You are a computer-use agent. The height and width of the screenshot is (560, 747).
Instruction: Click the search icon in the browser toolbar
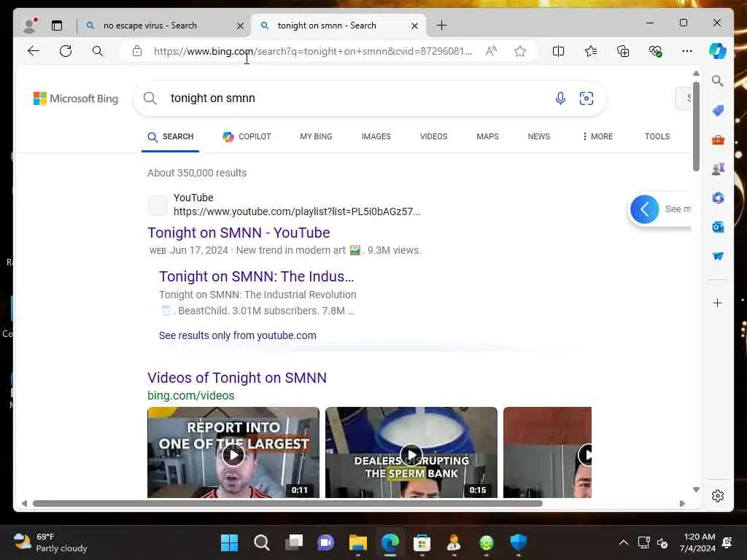tap(98, 51)
